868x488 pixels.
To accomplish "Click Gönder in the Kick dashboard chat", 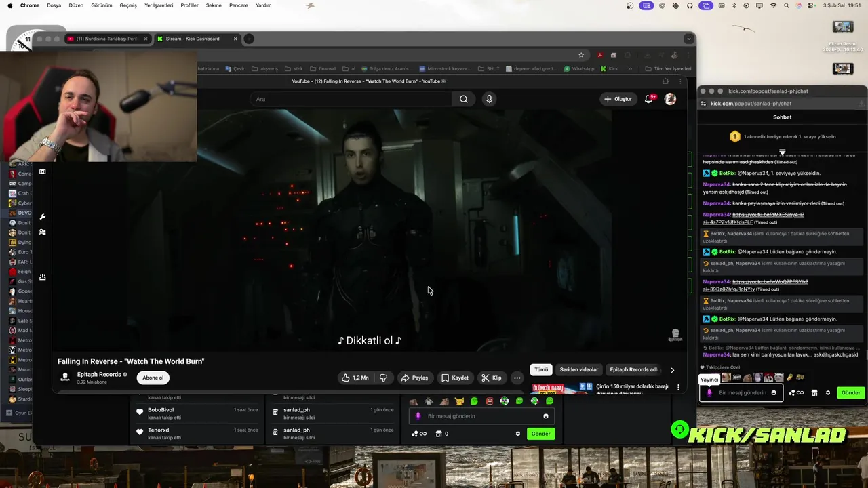I will click(540, 434).
